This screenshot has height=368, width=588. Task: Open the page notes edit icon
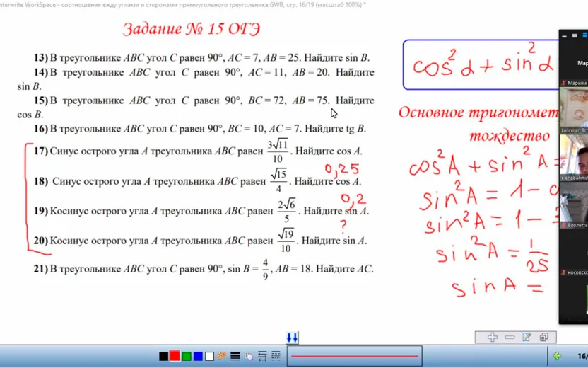527,337
